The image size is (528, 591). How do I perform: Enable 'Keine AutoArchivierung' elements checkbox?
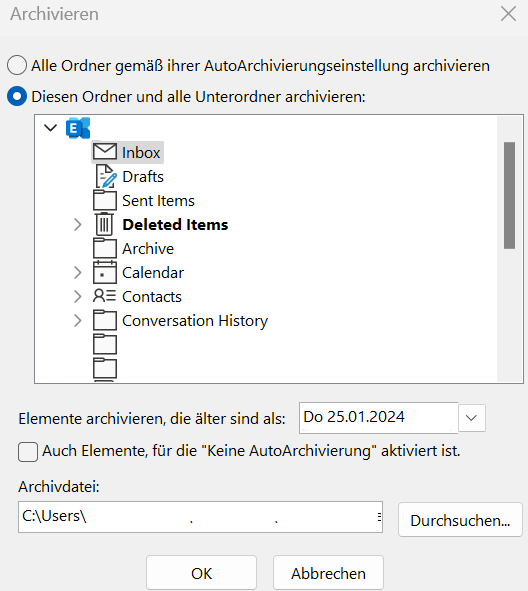tap(28, 452)
